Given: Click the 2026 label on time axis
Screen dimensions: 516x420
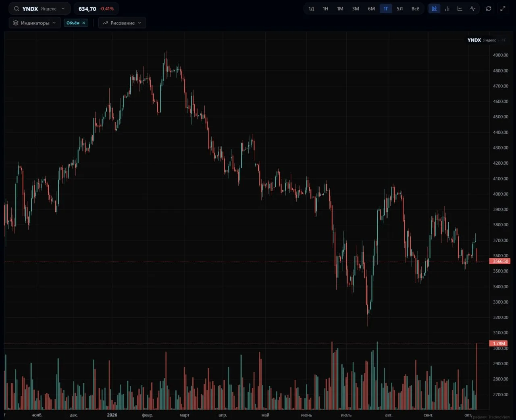Looking at the screenshot, I should coord(112,415).
